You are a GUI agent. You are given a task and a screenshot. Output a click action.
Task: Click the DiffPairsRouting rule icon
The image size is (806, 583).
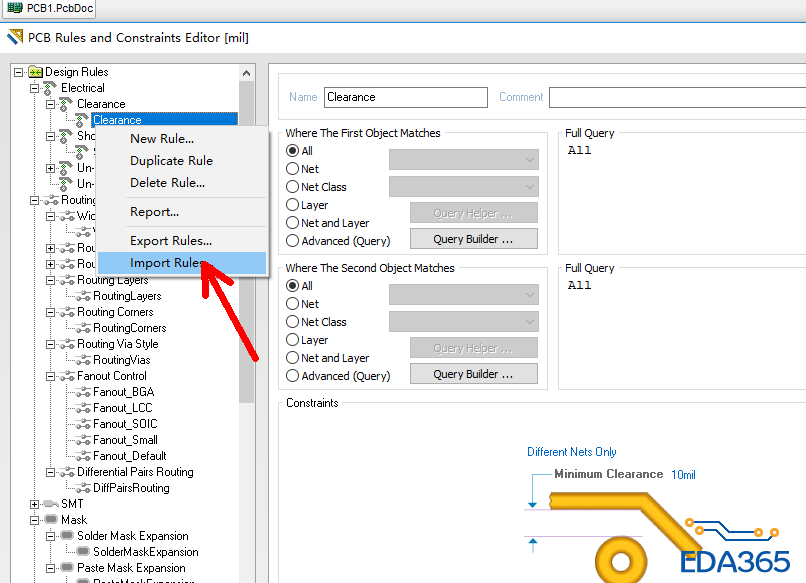tap(83, 488)
